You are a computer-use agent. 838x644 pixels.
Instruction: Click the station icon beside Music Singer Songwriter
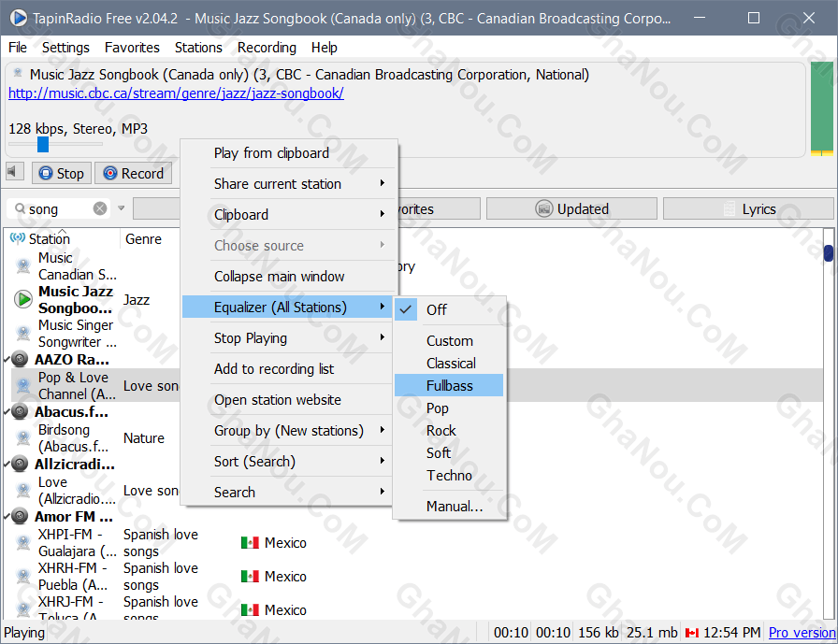pyautogui.click(x=23, y=333)
